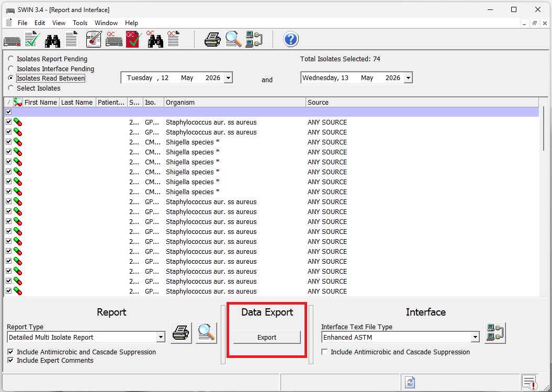Image resolution: width=552 pixels, height=392 pixels.
Task: Open the Edit menu
Action: pos(40,23)
